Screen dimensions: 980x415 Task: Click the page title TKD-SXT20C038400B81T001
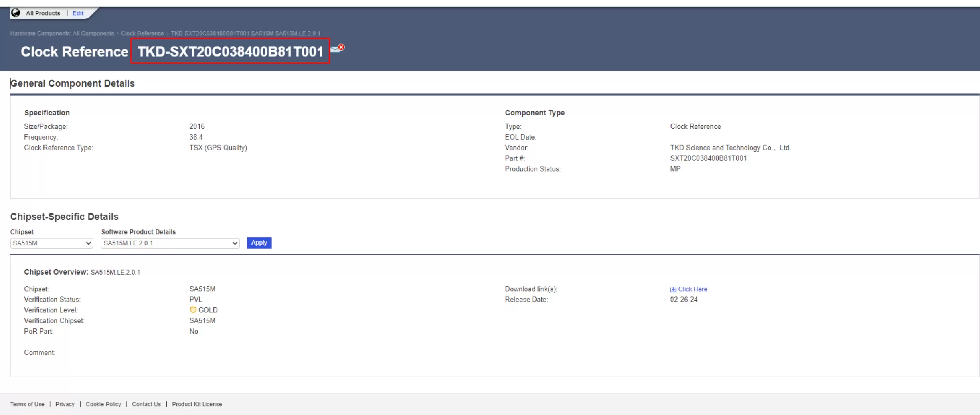coord(230,51)
